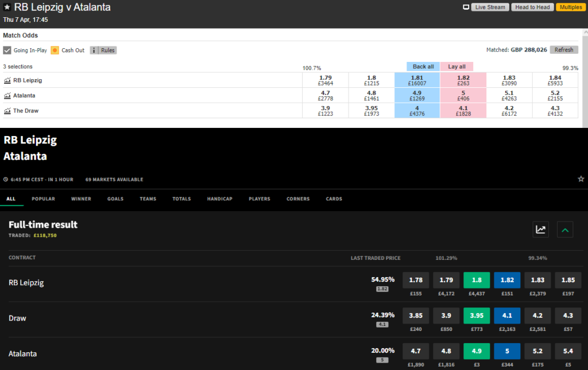Screen dimensions: 588x370
Task: Click blue 1.82 for RB Leipzig in Full-time result
Action: [507, 280]
